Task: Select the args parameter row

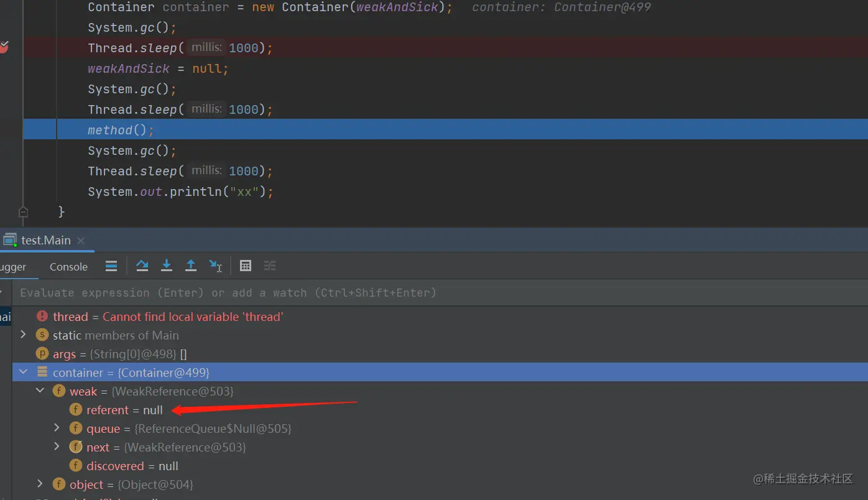Action: coord(440,354)
